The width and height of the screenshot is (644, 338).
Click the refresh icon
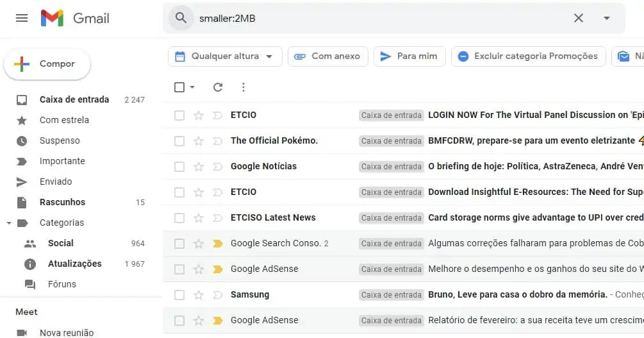218,87
